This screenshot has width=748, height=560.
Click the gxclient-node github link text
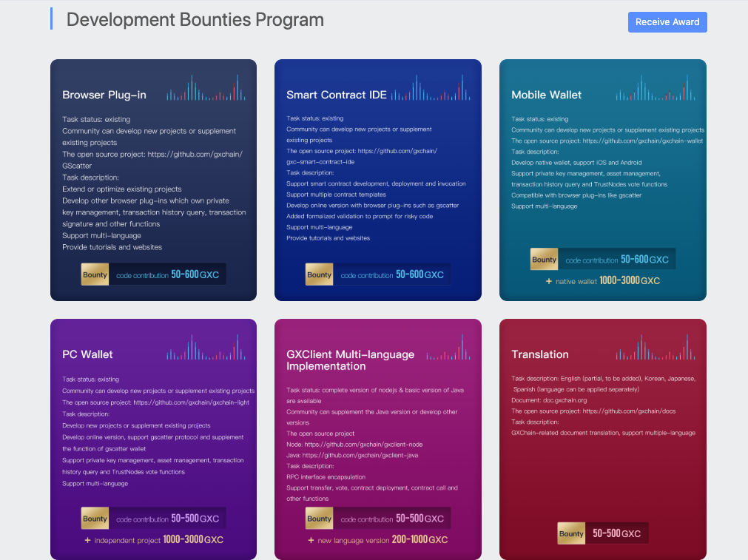(363, 445)
